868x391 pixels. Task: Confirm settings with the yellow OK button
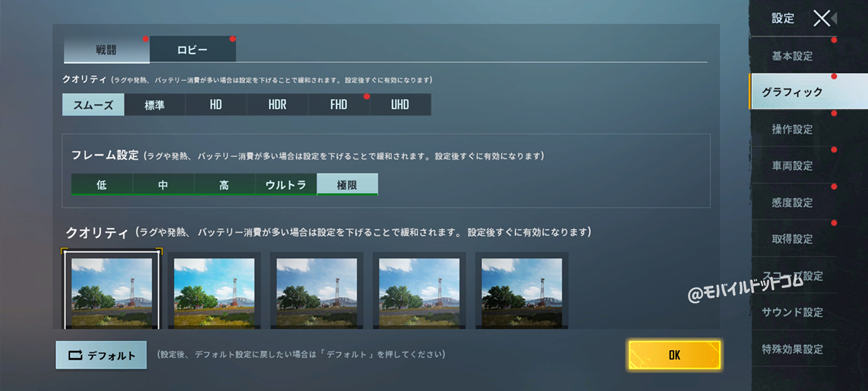point(674,355)
